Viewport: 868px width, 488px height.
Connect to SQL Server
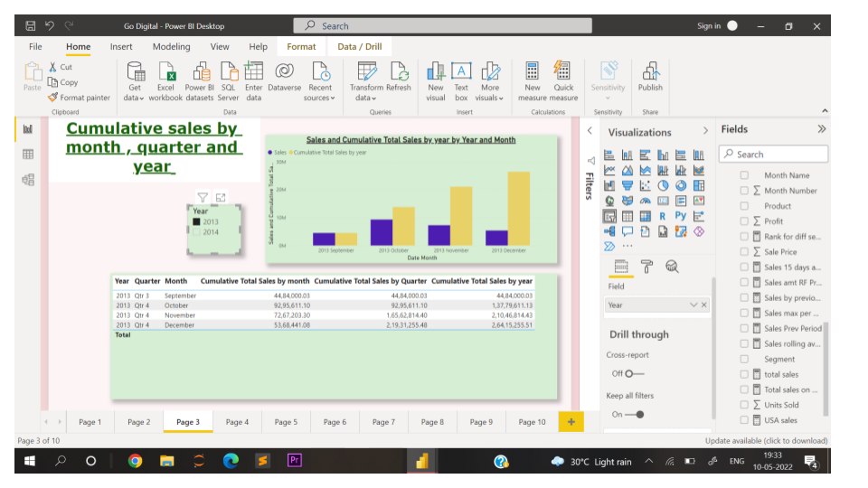tap(228, 81)
